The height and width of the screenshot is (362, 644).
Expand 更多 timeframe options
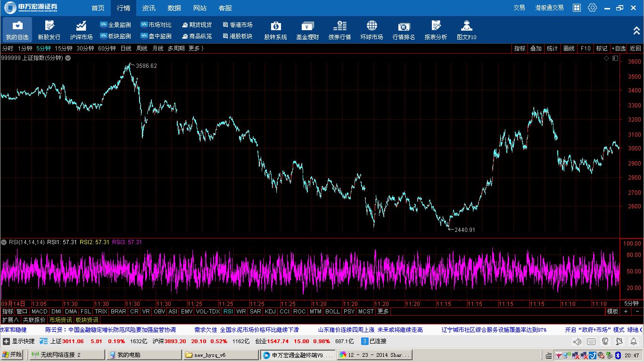pos(196,48)
